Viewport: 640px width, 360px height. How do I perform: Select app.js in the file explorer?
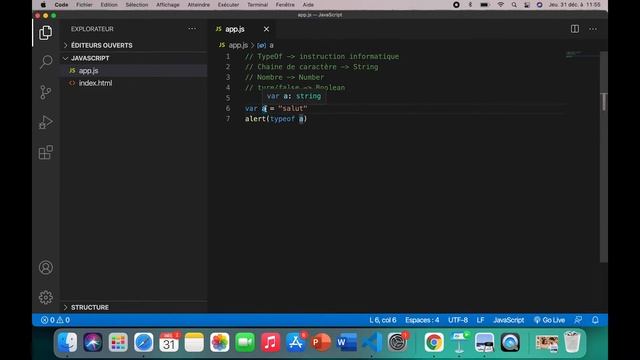tap(134, 71)
